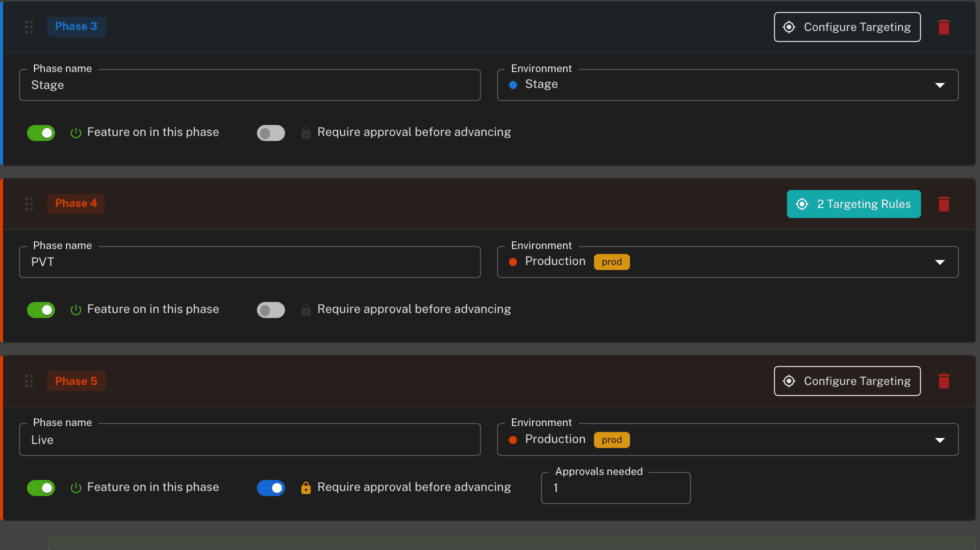Open Phase 5 Production environment dropdown arrow
The height and width of the screenshot is (550, 980).
[x=940, y=440]
